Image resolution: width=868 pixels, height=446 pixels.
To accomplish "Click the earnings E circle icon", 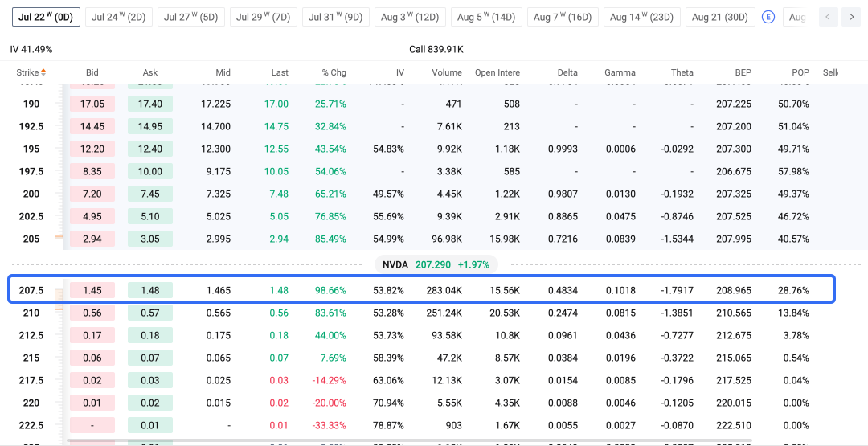I will point(768,17).
